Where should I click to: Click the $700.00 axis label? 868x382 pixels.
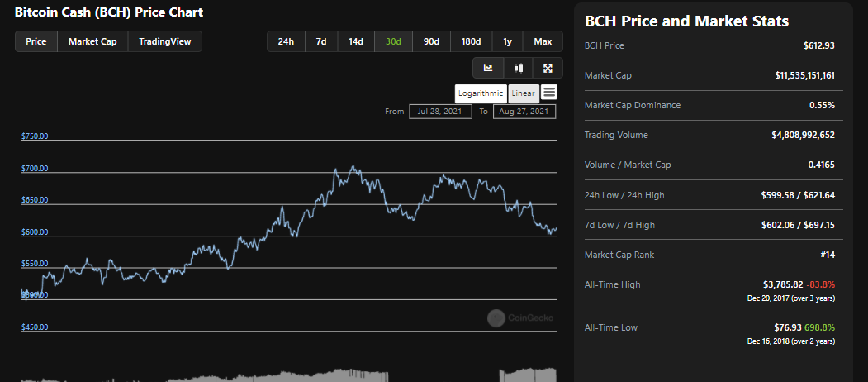pyautogui.click(x=35, y=168)
